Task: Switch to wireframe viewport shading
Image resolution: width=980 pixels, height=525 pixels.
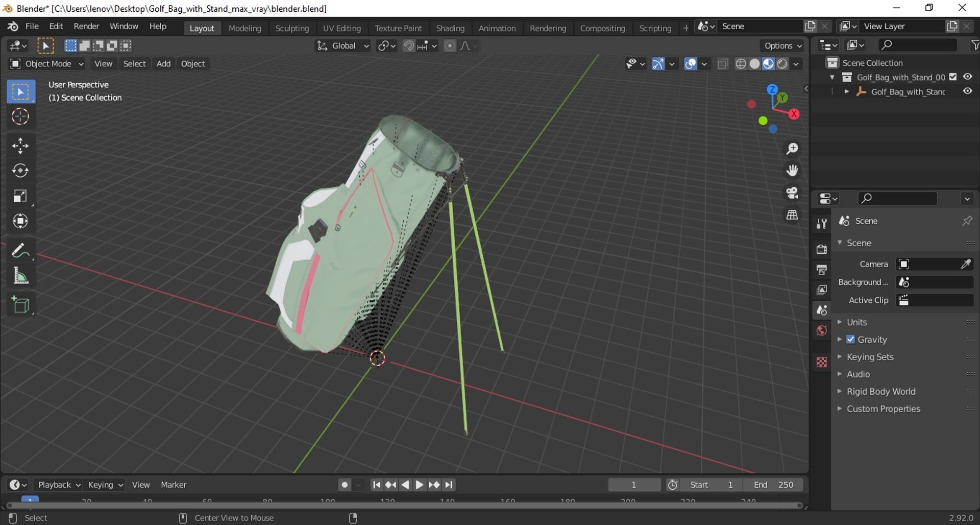Action: [741, 64]
